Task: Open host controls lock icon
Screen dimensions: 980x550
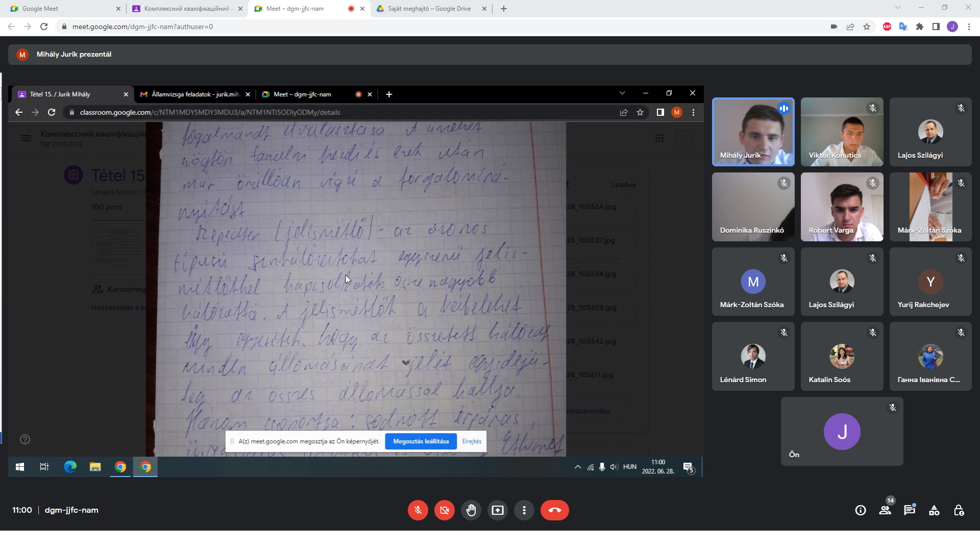Action: coord(959,510)
